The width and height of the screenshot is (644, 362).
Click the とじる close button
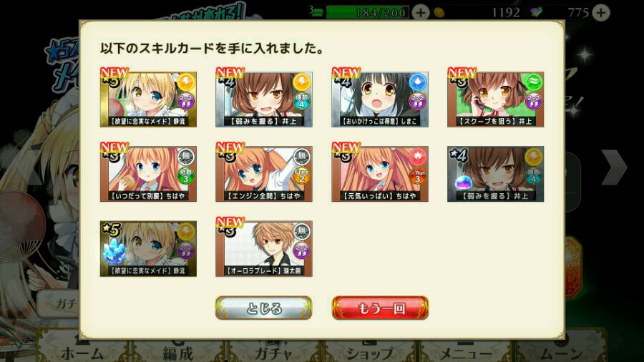coord(263,308)
